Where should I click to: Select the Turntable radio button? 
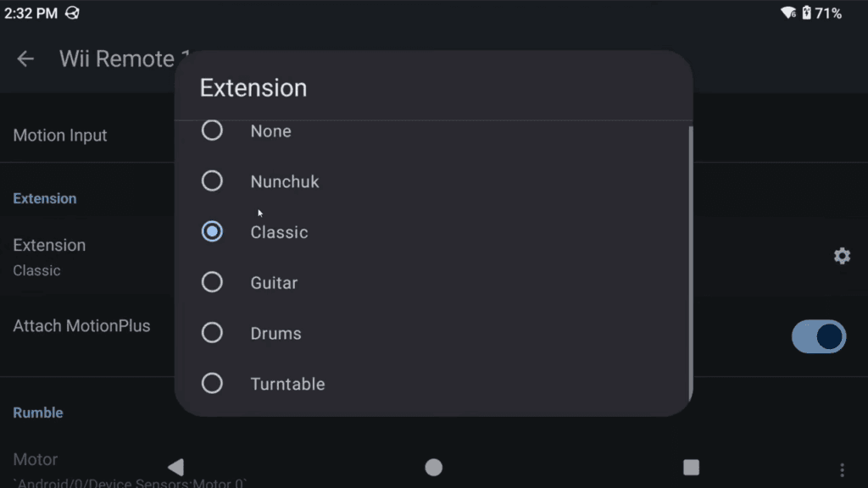click(x=212, y=384)
